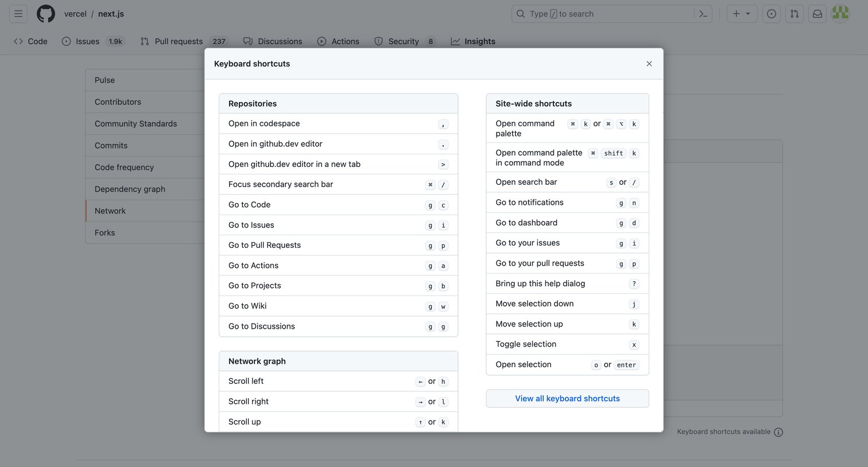Click 'Bring up this help dialog' text

point(540,283)
